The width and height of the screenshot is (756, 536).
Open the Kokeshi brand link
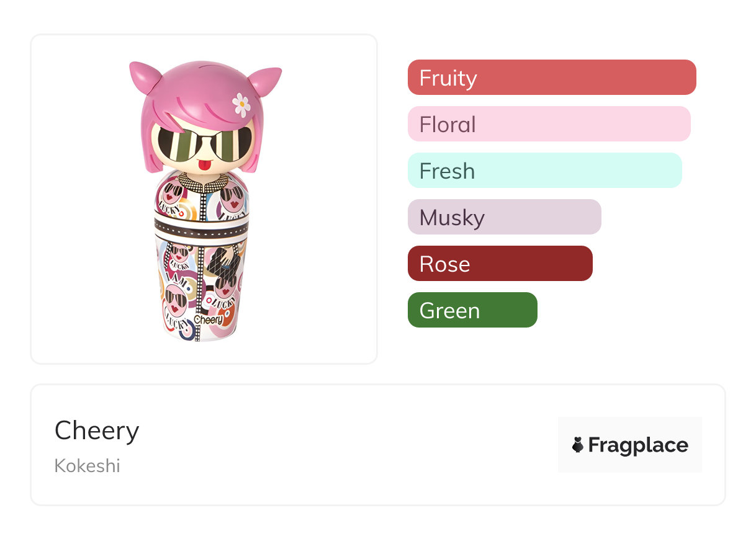pyautogui.click(x=88, y=465)
